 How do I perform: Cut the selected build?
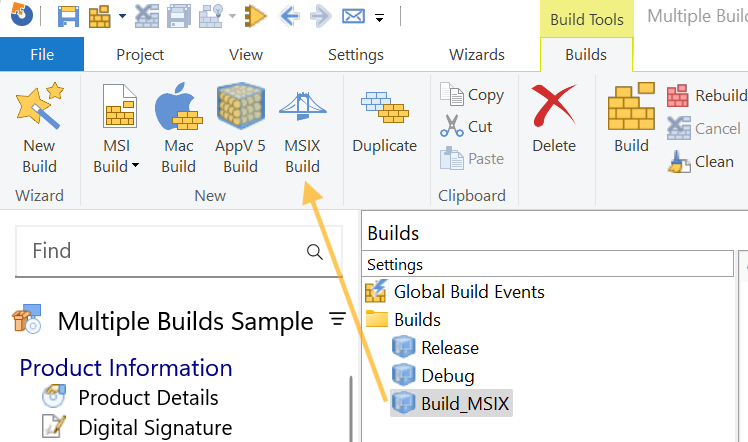point(466,126)
